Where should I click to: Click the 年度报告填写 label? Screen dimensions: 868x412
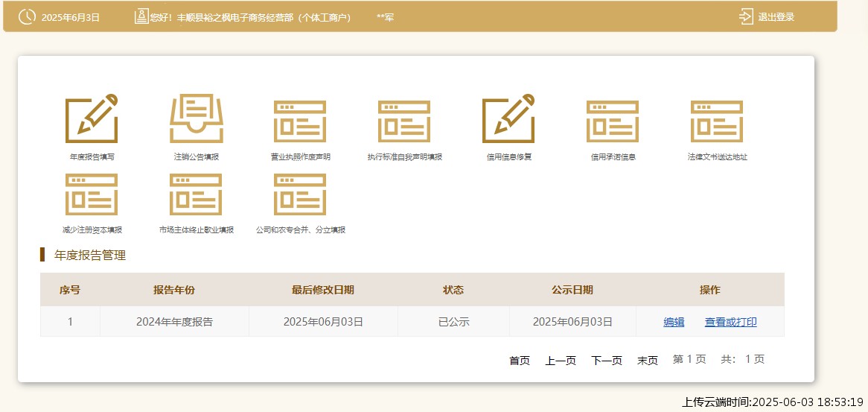click(x=92, y=156)
